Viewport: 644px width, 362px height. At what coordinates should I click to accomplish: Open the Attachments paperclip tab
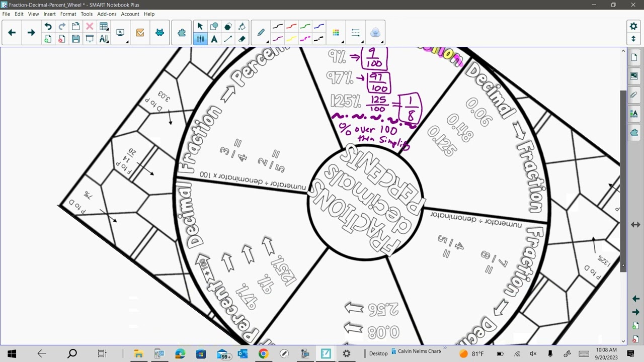click(634, 95)
